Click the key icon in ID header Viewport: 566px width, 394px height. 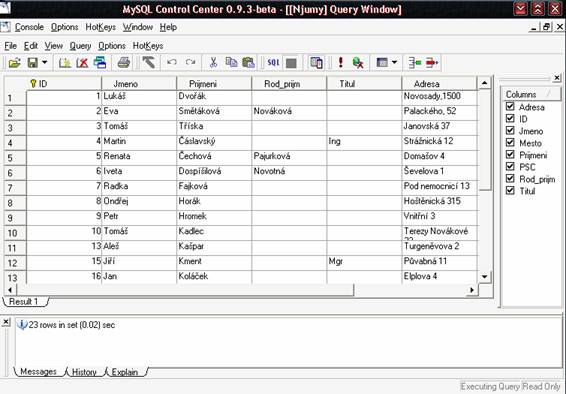pos(33,84)
